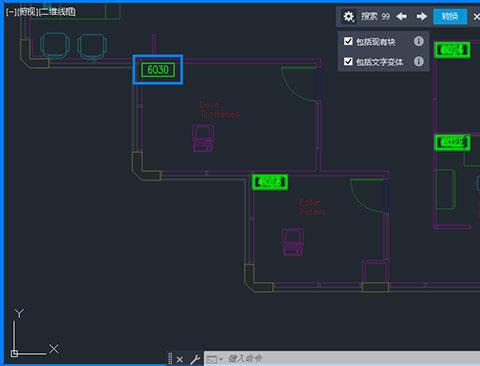The width and height of the screenshot is (480, 366).
Task: Uncheck the 包括现有块 checkbox
Action: (348, 41)
